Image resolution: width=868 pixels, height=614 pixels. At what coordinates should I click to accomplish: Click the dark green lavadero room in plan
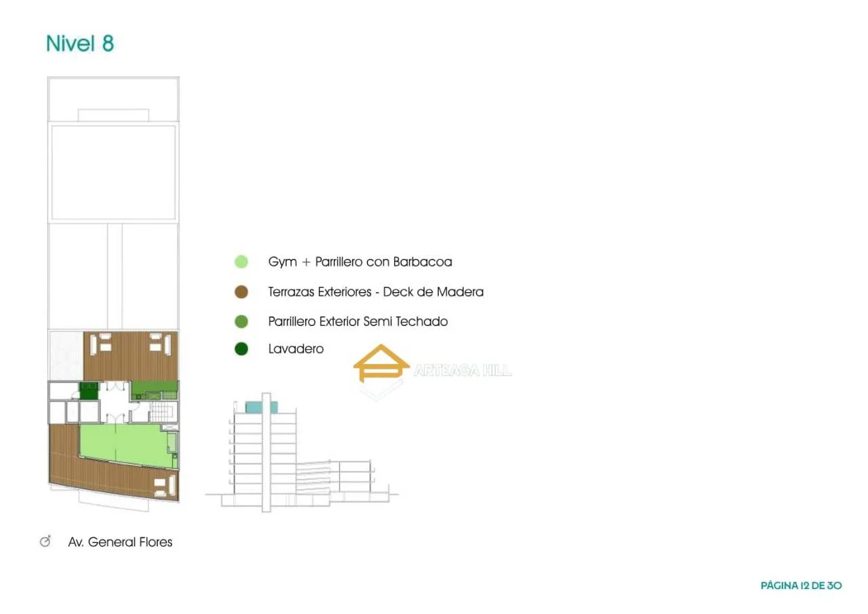[88, 390]
